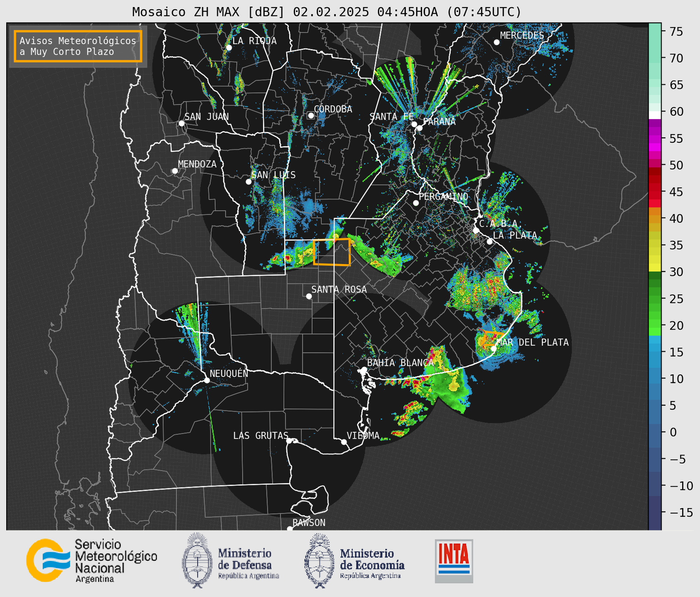
Task: Click the Avisos Meteorológicos a Muy Corto Plazo box
Action: click(78, 46)
